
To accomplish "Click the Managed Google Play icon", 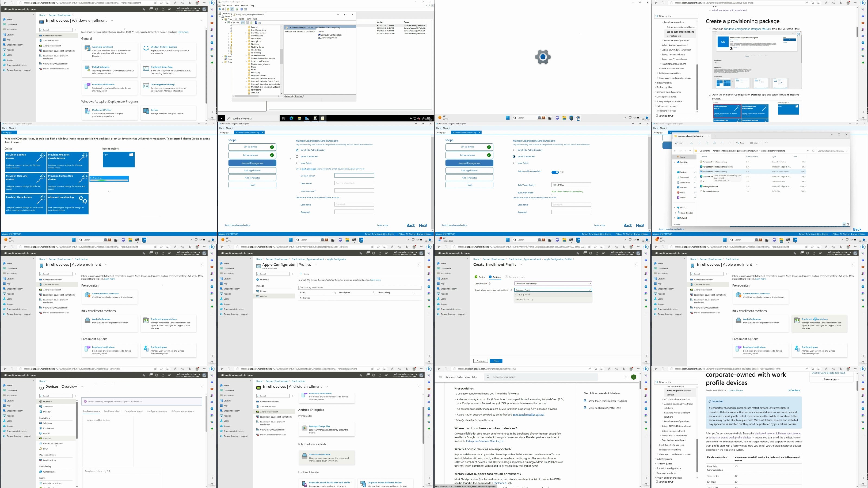I will tap(304, 428).
